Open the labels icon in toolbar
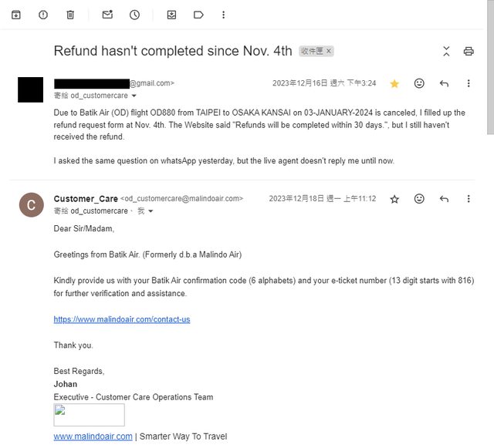The width and height of the screenshot is (494, 448). point(198,15)
